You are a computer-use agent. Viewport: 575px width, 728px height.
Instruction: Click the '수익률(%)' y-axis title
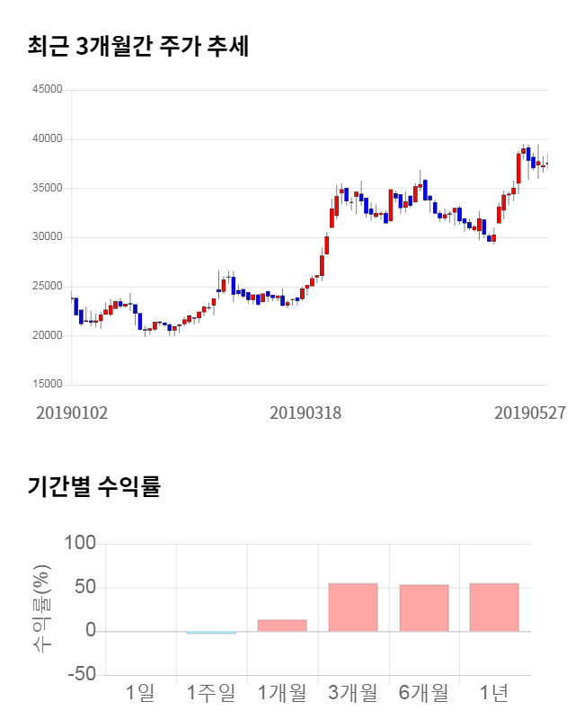coord(41,609)
